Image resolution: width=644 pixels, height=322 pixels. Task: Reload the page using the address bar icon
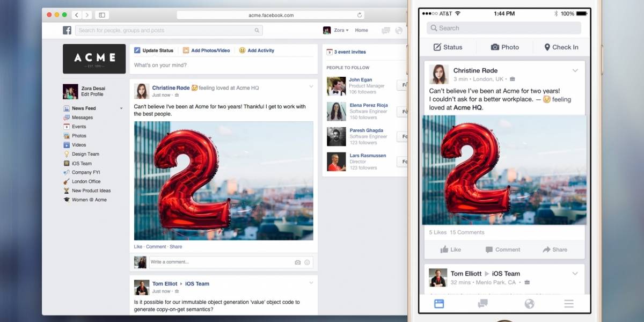click(x=360, y=15)
